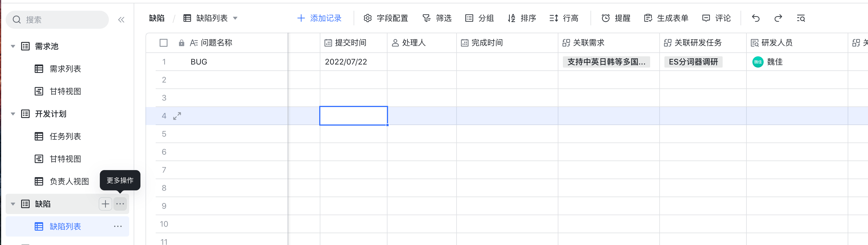Click the 提交时间 column header
Screen dimensions: 868x245
[353, 43]
